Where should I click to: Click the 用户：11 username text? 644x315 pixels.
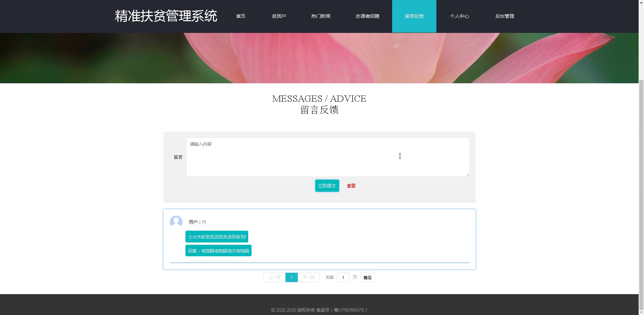[x=197, y=222]
